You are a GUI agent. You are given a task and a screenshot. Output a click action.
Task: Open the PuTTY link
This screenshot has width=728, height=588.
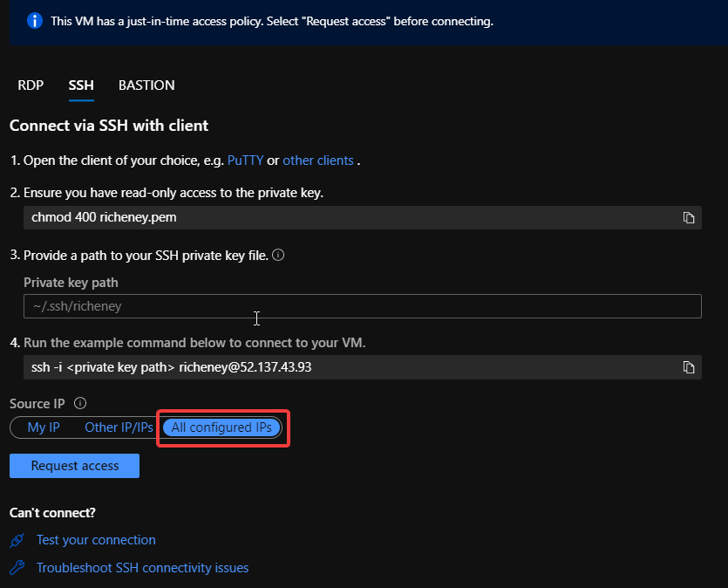[245, 161]
